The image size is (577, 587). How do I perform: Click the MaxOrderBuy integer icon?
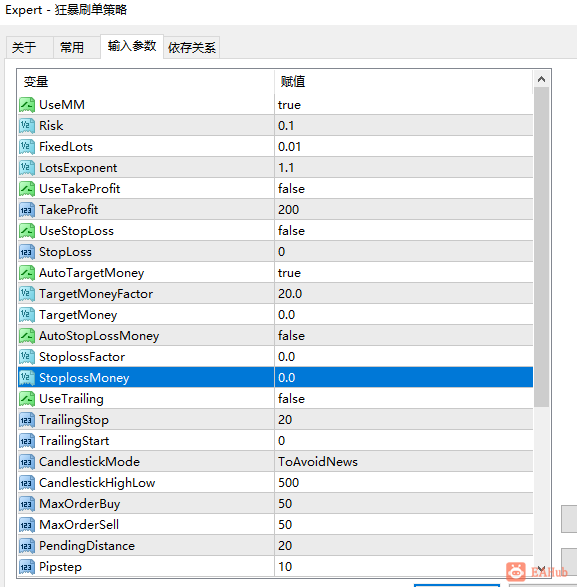[x=27, y=504]
